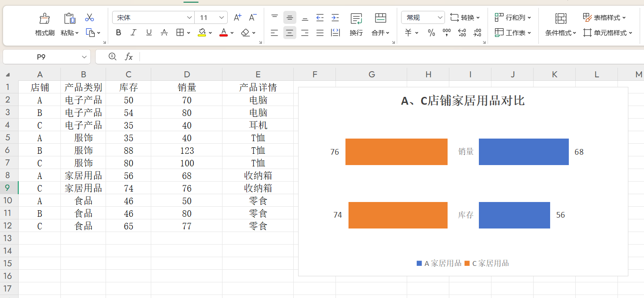The height and width of the screenshot is (298, 644).
Task: Click the thousands separator icon
Action: point(447,33)
